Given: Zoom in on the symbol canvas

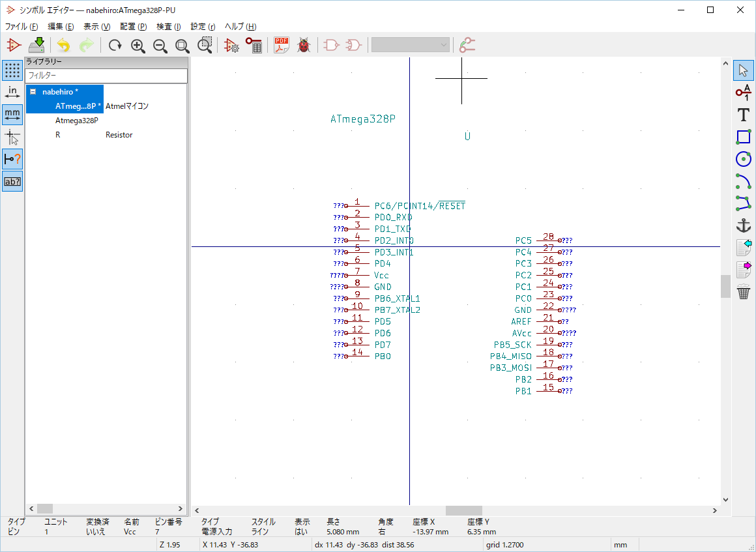Looking at the screenshot, I should coord(138,46).
